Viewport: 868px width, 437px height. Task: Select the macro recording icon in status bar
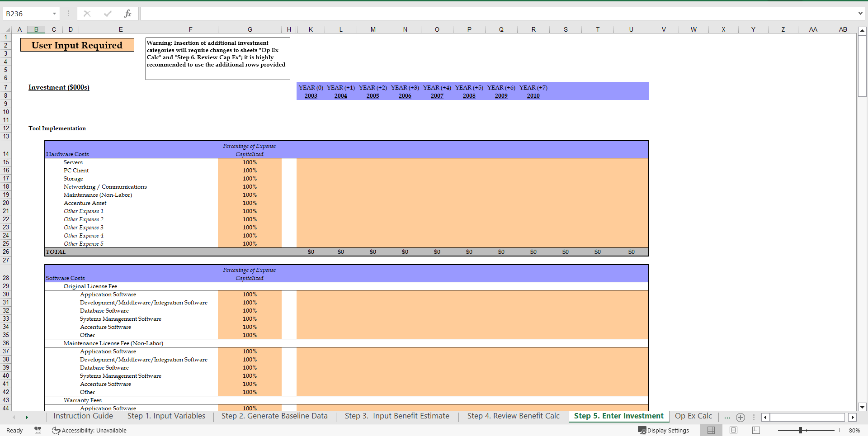pyautogui.click(x=38, y=430)
